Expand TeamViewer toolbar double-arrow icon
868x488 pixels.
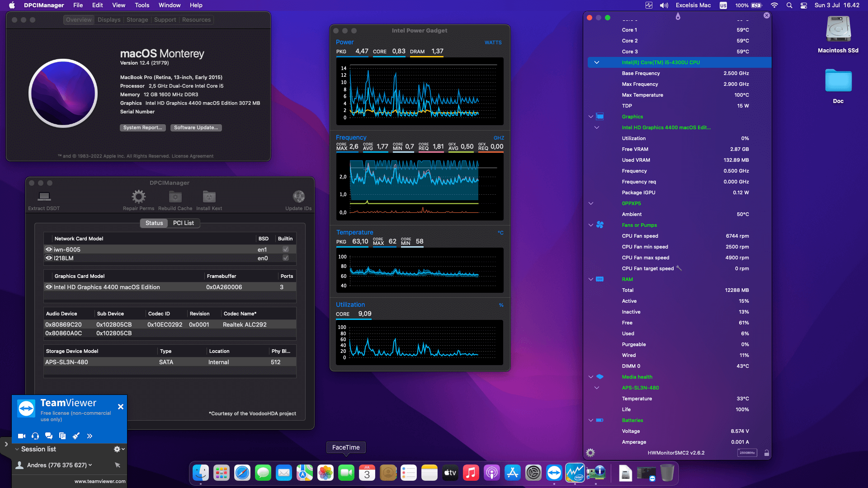[90, 436]
